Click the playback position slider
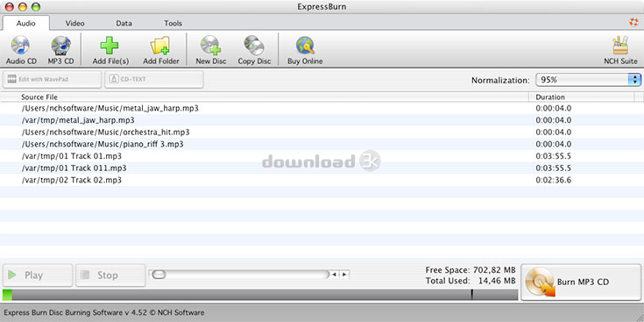The image size is (644, 322). pos(240,275)
